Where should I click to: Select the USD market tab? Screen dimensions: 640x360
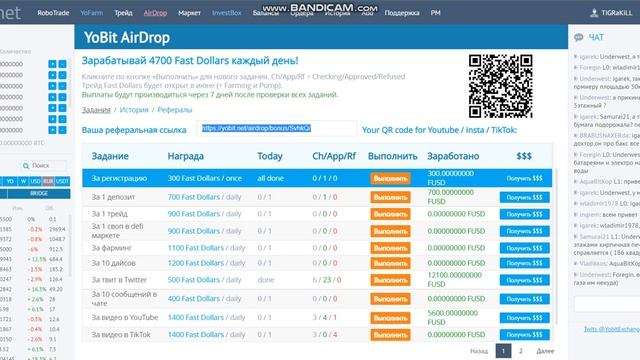click(36, 181)
